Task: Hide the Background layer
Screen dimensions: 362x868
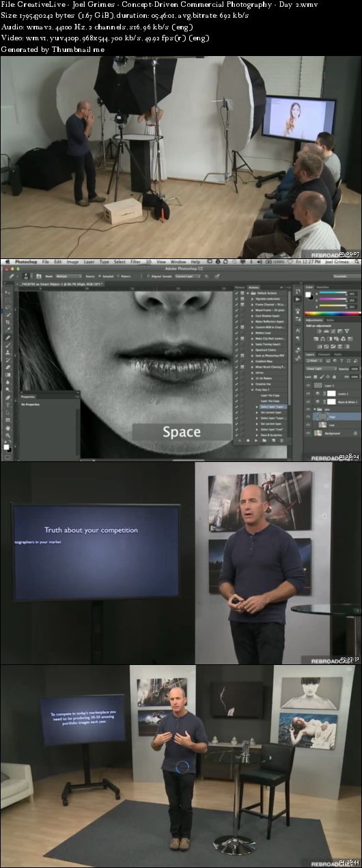Action: [308, 433]
